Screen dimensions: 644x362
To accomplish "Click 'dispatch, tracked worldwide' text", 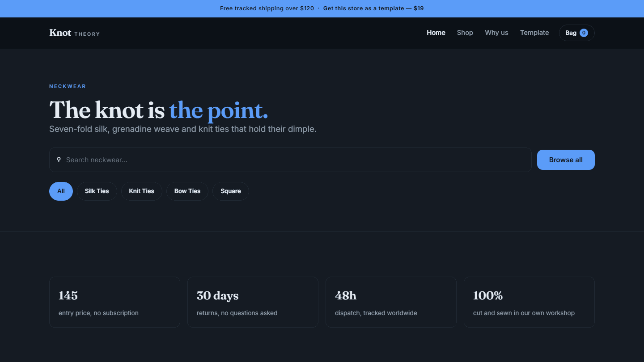I will (376, 313).
